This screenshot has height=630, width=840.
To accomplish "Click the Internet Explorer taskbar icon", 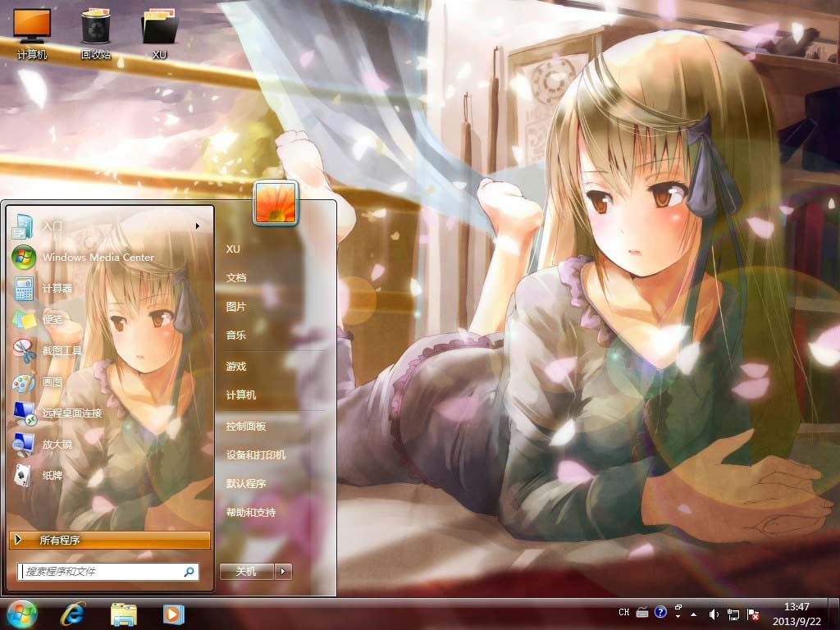I will click(x=72, y=614).
